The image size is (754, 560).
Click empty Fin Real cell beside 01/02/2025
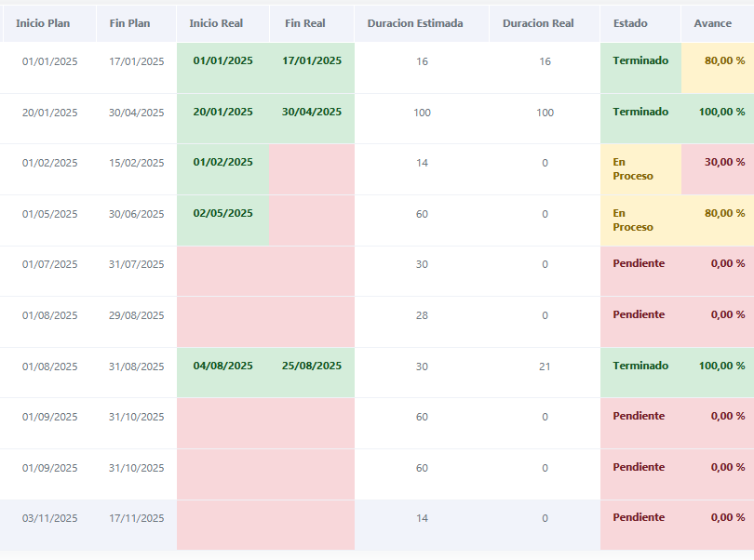pyautogui.click(x=312, y=168)
